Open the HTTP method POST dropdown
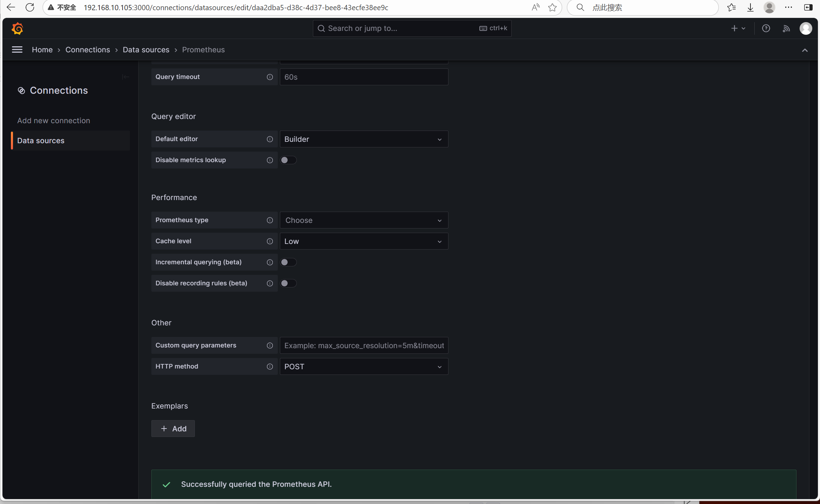 pyautogui.click(x=364, y=366)
